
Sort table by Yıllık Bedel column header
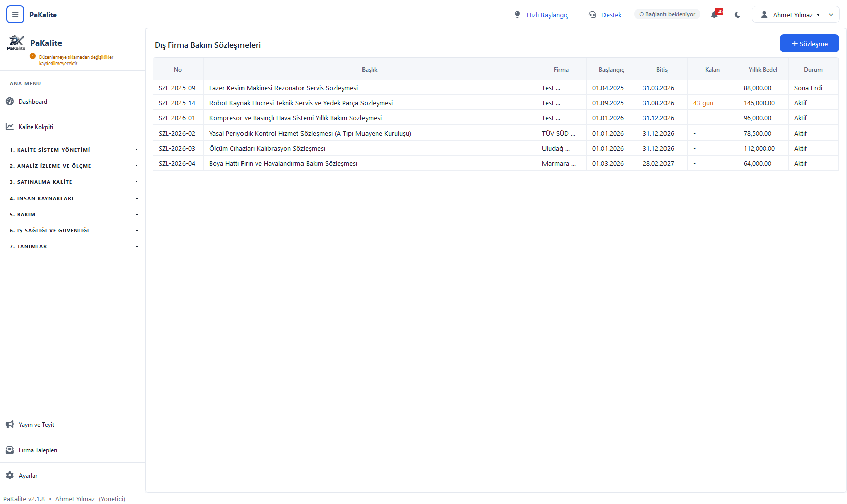tap(763, 70)
